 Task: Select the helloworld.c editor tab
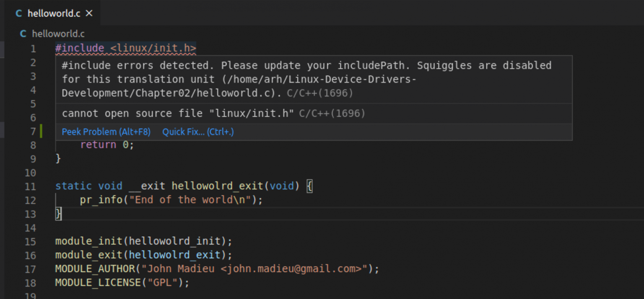[54, 13]
